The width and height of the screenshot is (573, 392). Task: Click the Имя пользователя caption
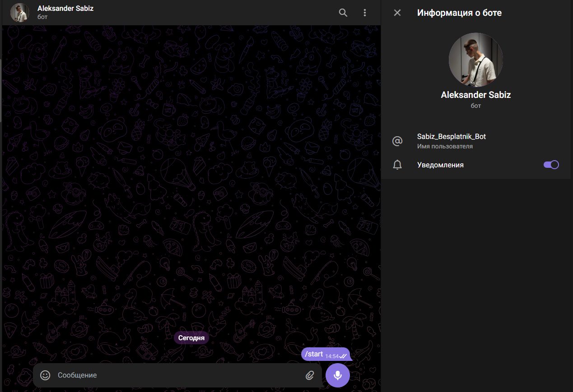tap(445, 147)
